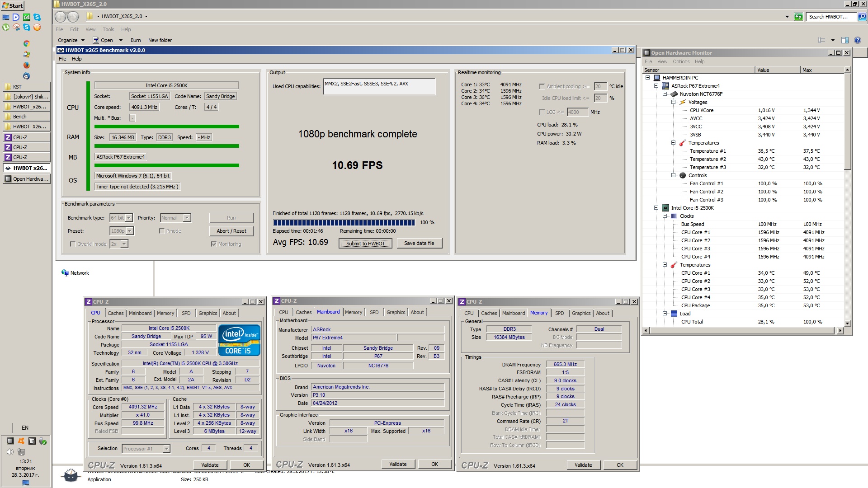
Task: Open the uTorrent quick launch icon
Action: click(6, 27)
